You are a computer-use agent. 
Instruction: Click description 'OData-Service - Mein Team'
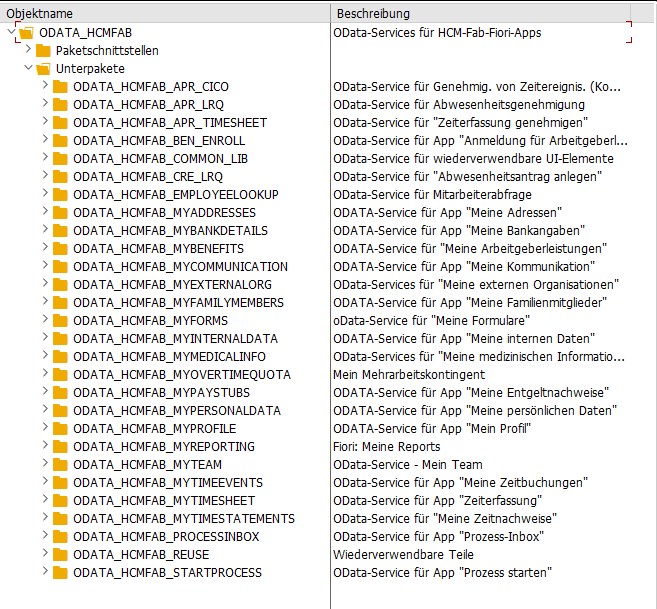(408, 465)
